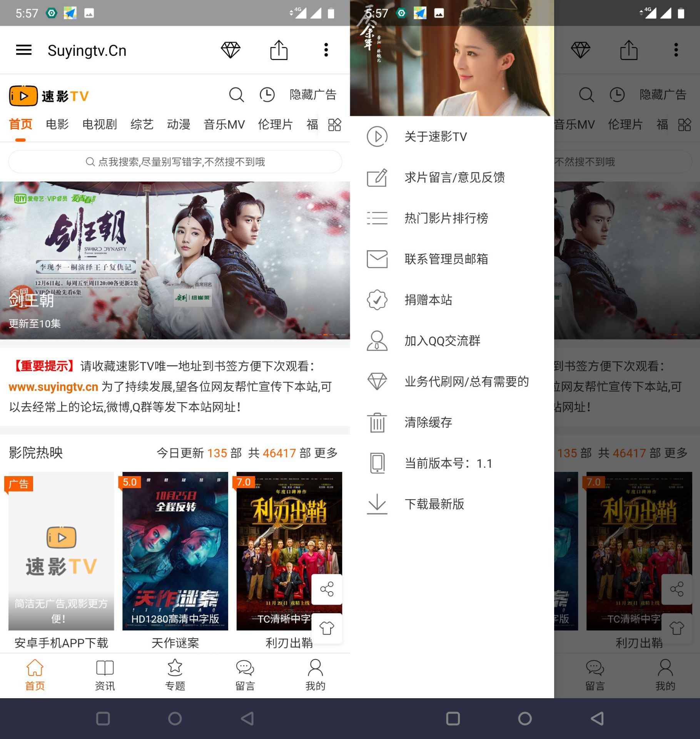Open 资讯 in bottom navigation
This screenshot has width=700, height=739.
(105, 675)
